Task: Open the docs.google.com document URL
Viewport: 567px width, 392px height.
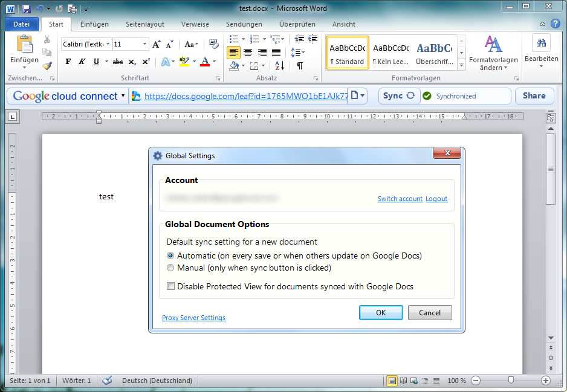Action: pos(246,96)
